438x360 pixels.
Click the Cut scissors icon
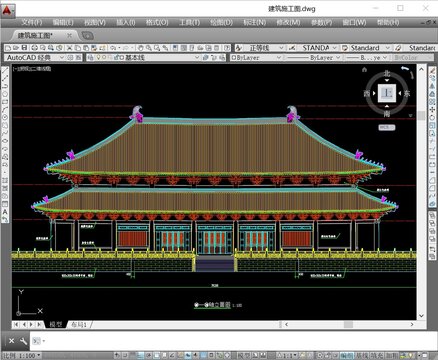click(69, 48)
